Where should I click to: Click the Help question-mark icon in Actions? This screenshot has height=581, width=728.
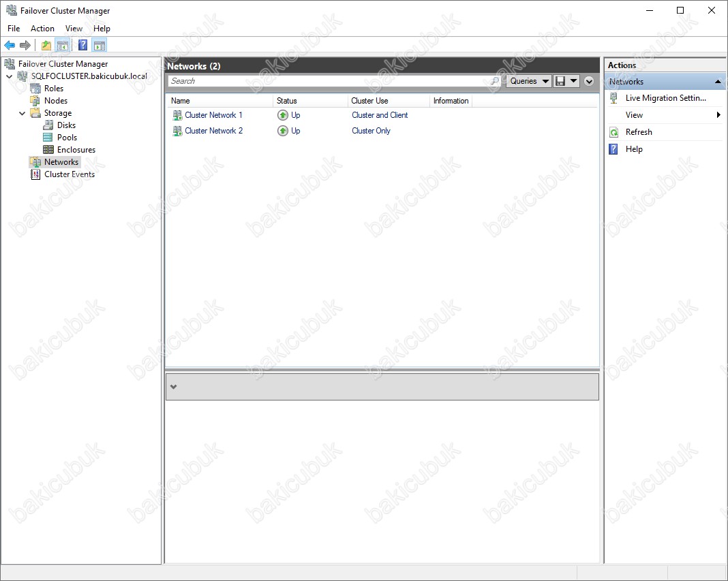coord(613,149)
